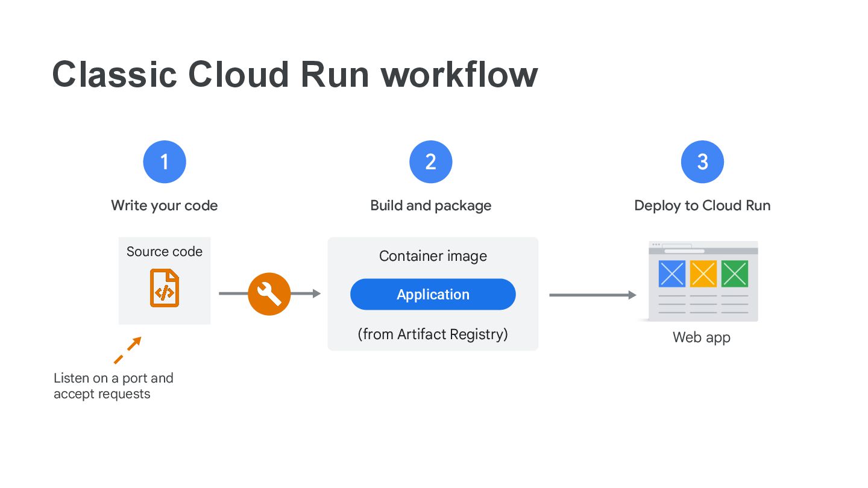
Task: Click the 'Source code' text
Action: [165, 252]
